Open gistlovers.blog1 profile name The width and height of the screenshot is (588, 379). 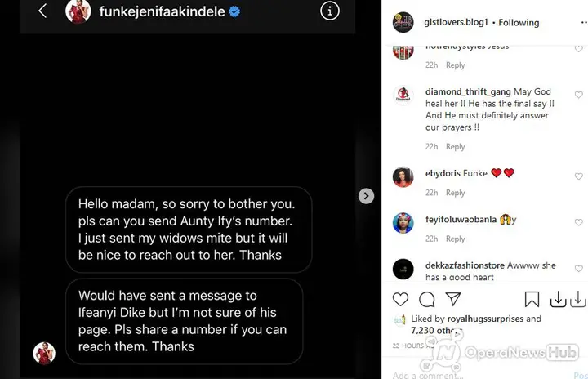tap(456, 22)
